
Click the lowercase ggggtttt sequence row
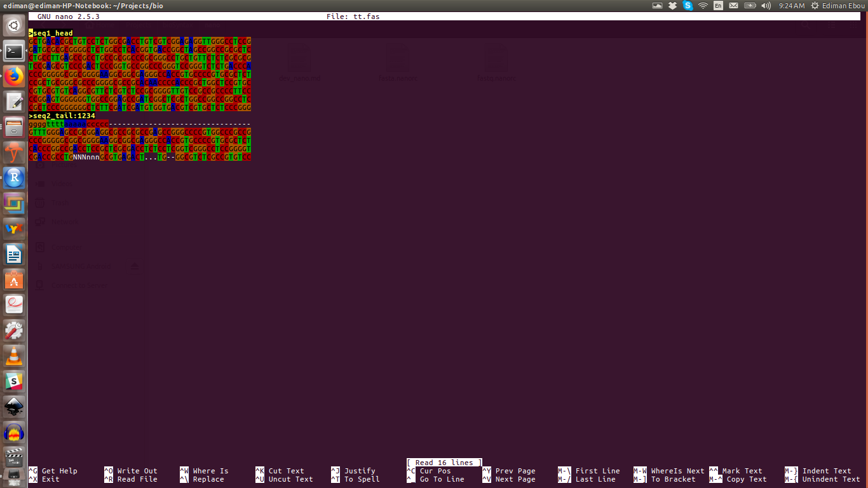(x=140, y=124)
